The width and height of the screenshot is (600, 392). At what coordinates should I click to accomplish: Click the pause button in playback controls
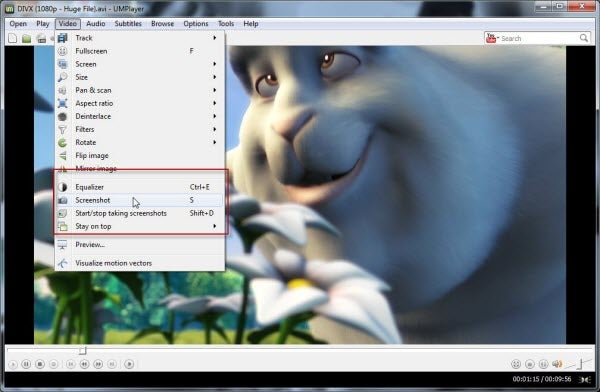coord(26,364)
